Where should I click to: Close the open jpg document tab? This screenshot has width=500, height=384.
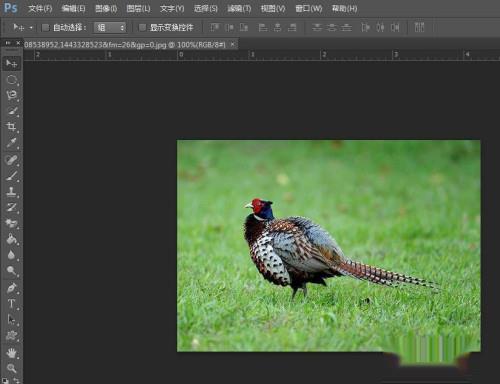(x=232, y=44)
